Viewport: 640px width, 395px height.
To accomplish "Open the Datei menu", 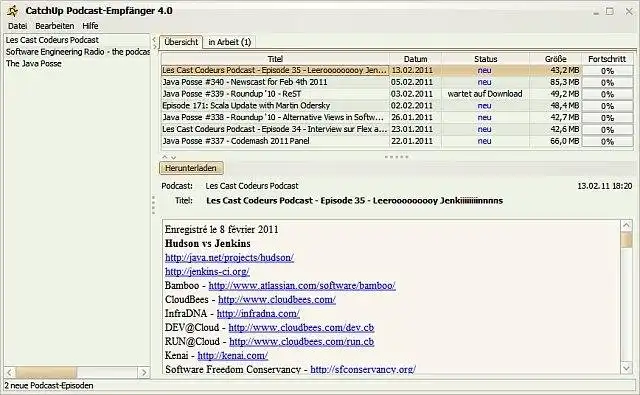I will pos(18,26).
